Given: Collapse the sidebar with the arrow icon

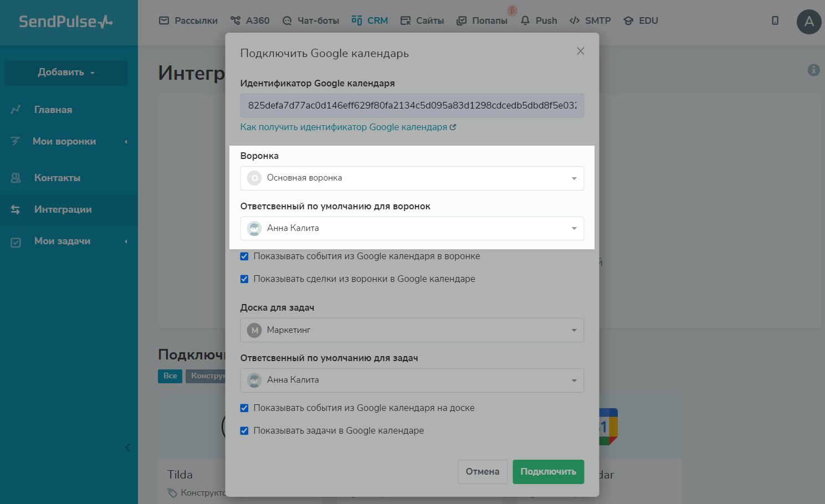Looking at the screenshot, I should click(128, 448).
